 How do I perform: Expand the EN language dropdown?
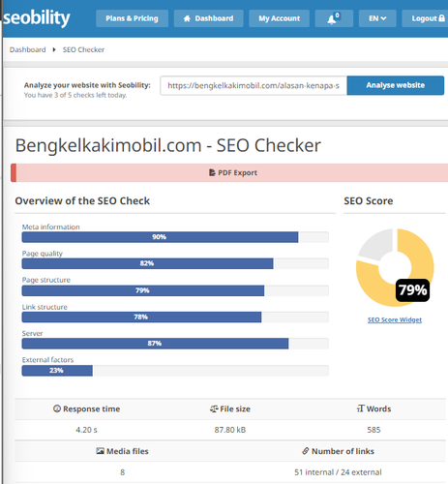pos(377,18)
